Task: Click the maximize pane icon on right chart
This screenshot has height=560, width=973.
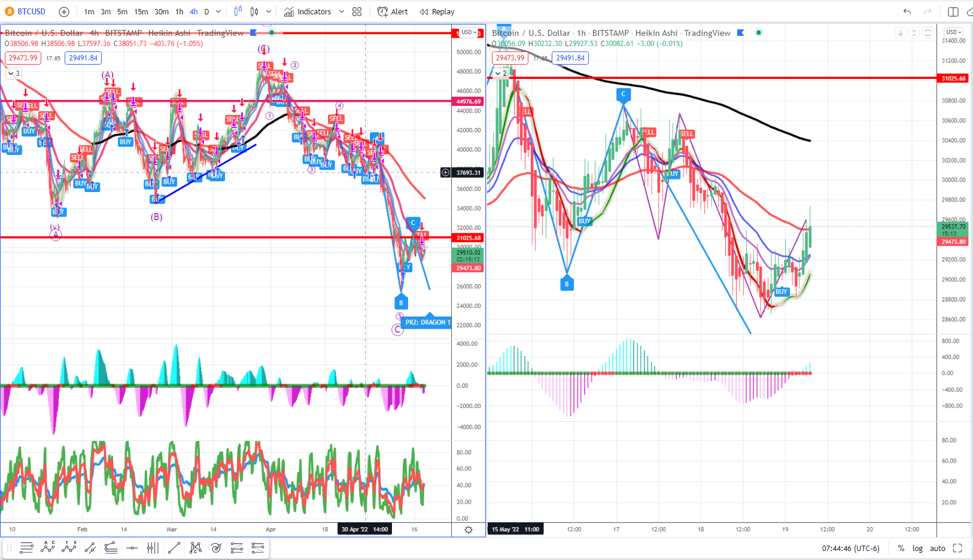Action: coord(928,33)
